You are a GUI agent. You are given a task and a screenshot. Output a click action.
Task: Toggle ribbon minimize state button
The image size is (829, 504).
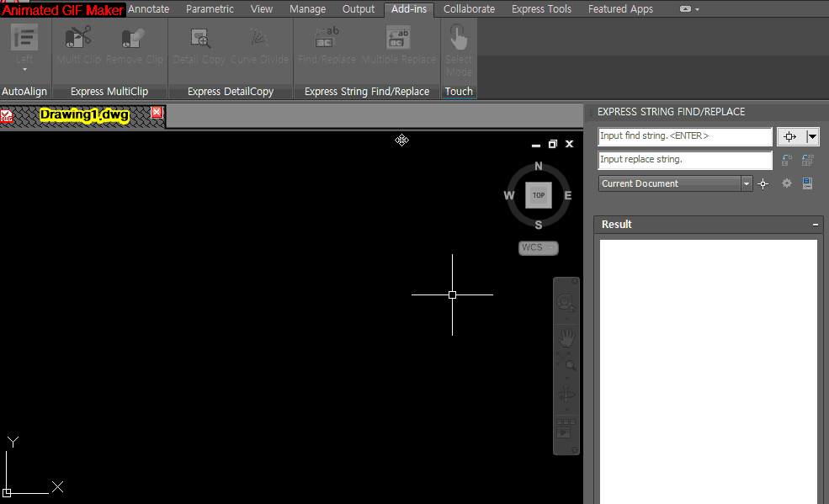click(x=685, y=9)
